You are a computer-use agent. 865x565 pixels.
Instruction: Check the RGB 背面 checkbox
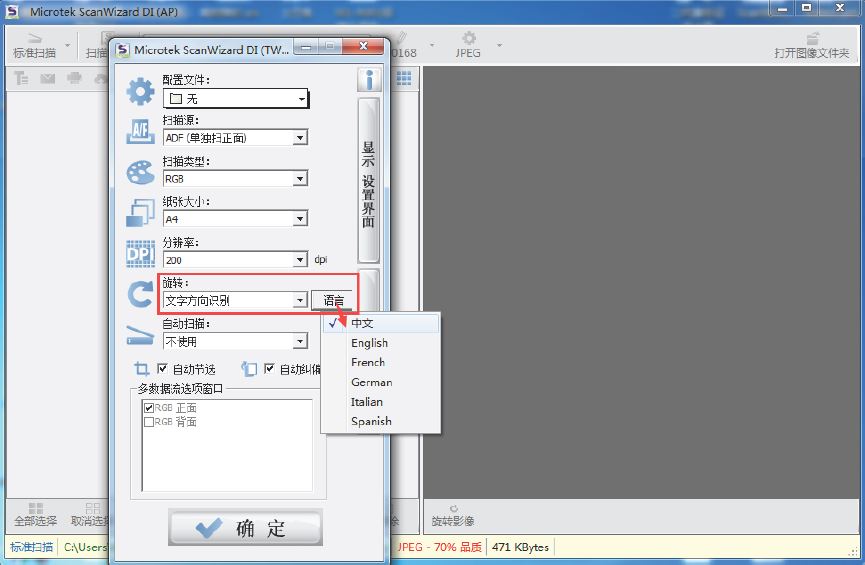(x=149, y=422)
